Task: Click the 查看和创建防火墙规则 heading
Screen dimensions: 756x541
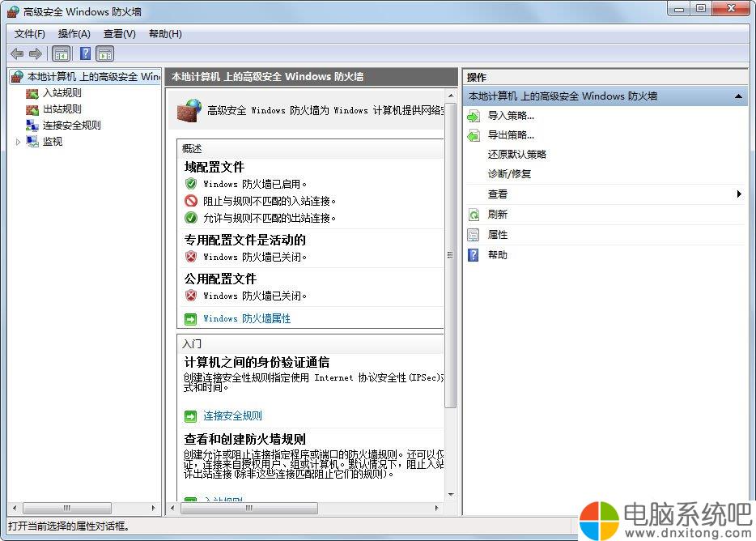Action: [245, 439]
